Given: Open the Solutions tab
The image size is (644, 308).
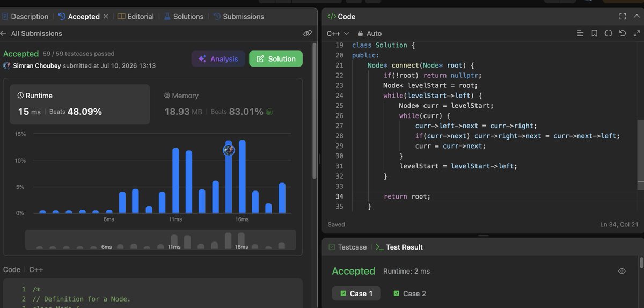Looking at the screenshot, I should tap(184, 17).
